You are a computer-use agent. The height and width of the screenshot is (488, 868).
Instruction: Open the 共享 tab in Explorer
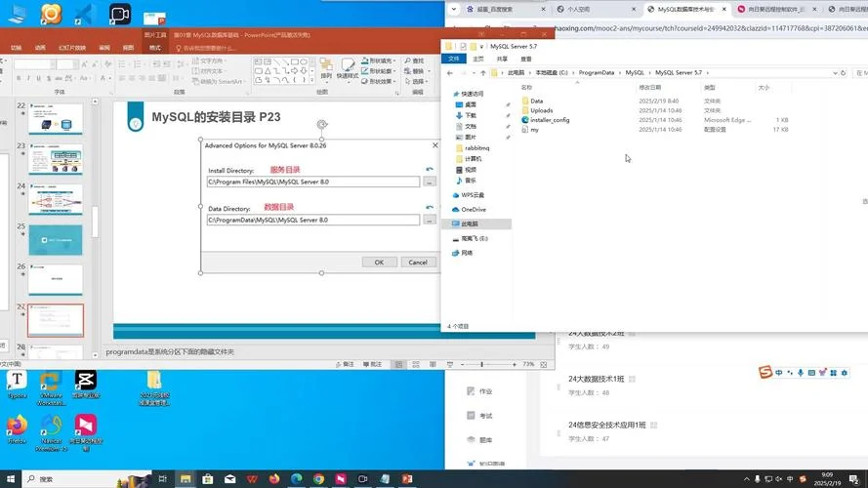pos(502,59)
